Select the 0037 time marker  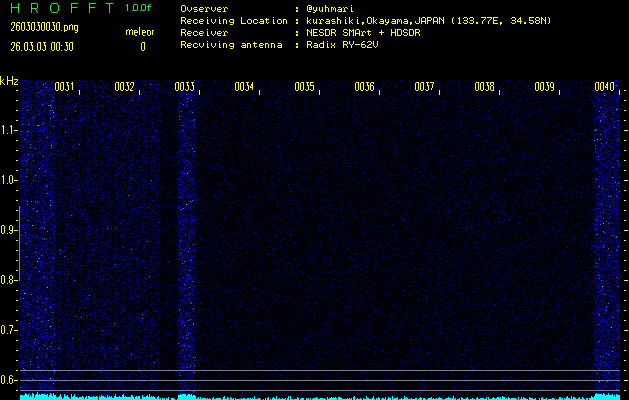(424, 87)
